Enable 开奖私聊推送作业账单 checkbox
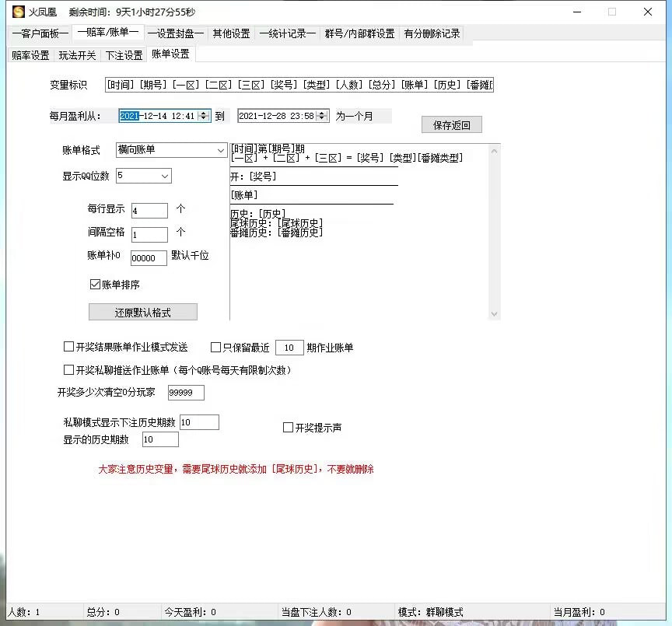The image size is (672, 626). [68, 370]
